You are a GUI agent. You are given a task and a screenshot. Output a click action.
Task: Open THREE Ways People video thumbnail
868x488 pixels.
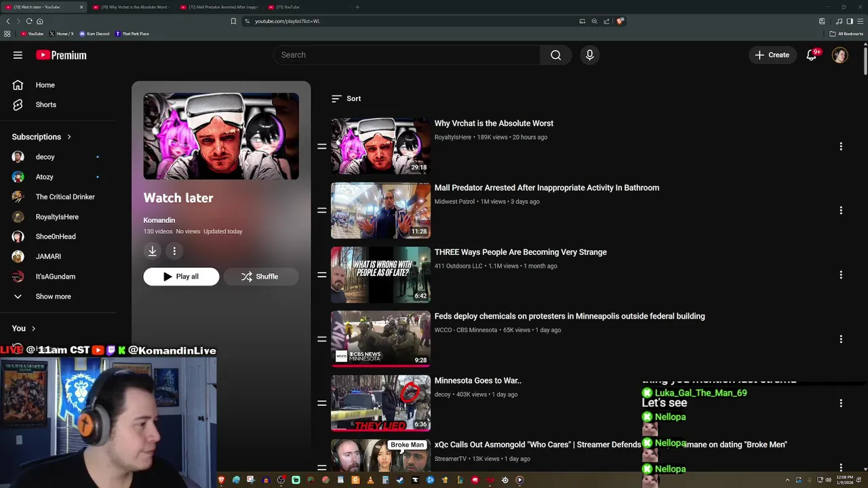coord(380,274)
